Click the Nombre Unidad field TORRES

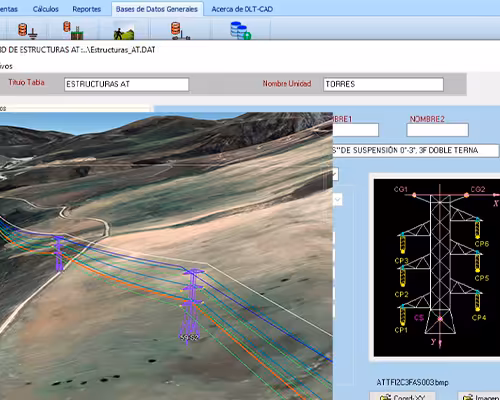pos(383,84)
